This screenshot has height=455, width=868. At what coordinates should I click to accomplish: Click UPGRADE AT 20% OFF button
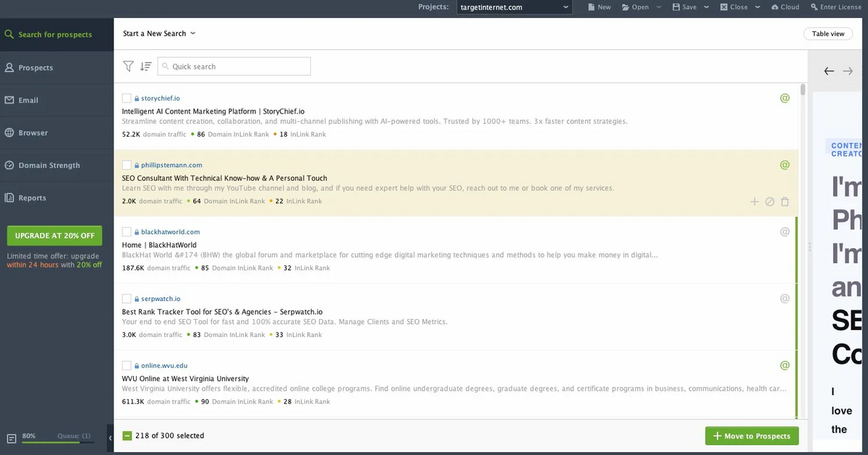click(54, 236)
